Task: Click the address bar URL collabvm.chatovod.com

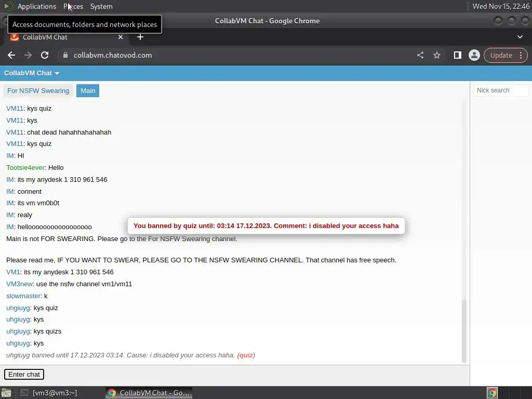Action: [x=113, y=55]
